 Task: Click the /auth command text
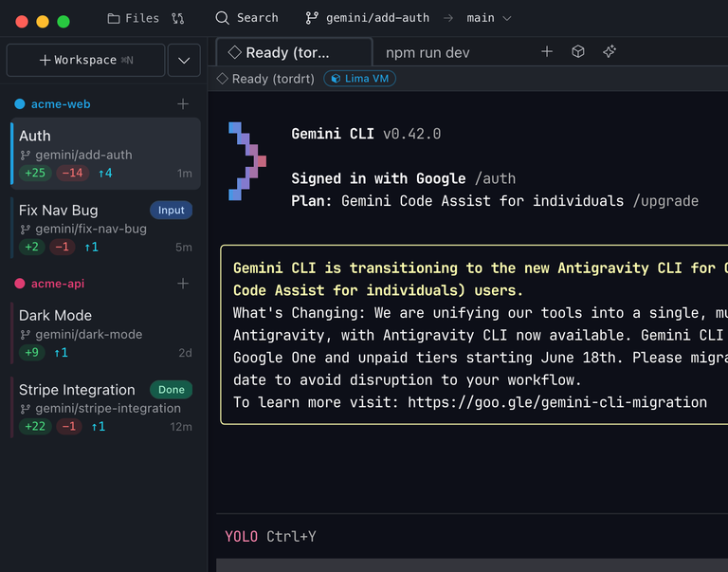pyautogui.click(x=495, y=178)
